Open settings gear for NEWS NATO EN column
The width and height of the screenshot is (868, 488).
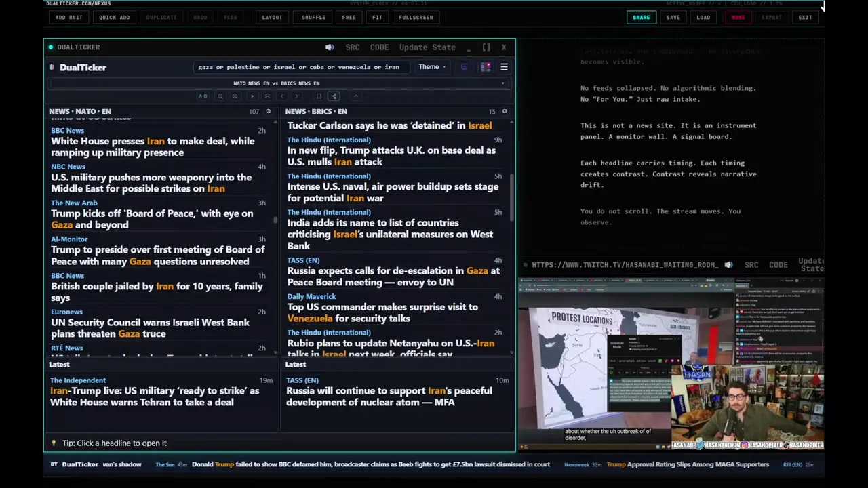click(268, 111)
